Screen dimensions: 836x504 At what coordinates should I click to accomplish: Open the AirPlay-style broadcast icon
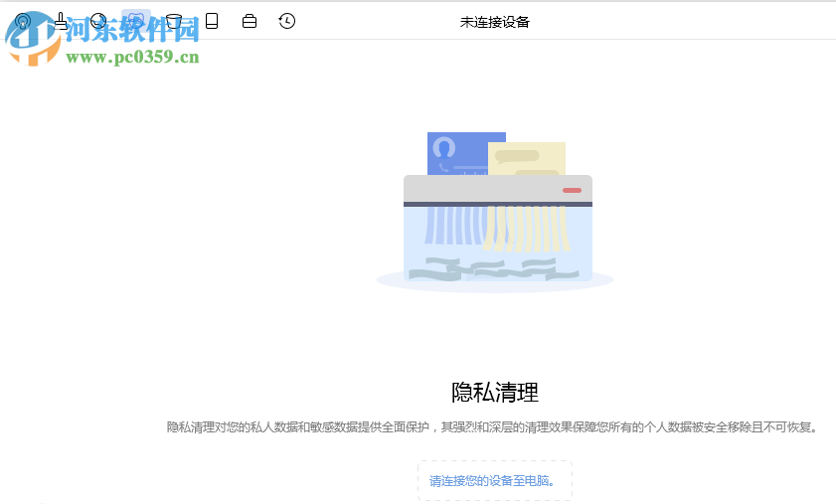(23, 21)
